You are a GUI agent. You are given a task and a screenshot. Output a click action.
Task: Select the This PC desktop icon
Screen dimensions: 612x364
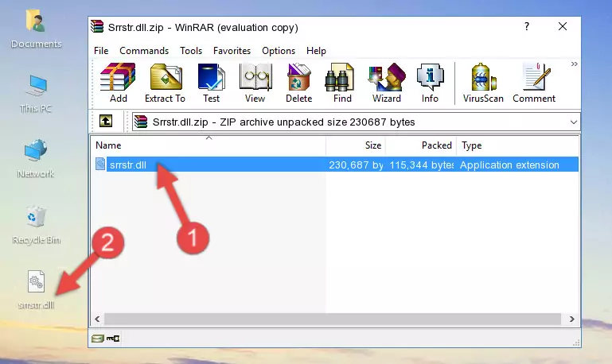pos(36,94)
